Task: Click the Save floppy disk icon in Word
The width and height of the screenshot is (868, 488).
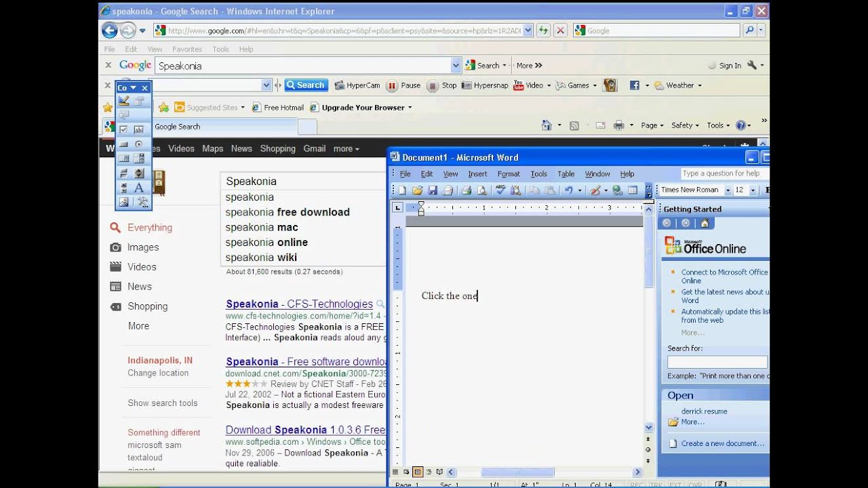Action: point(433,190)
